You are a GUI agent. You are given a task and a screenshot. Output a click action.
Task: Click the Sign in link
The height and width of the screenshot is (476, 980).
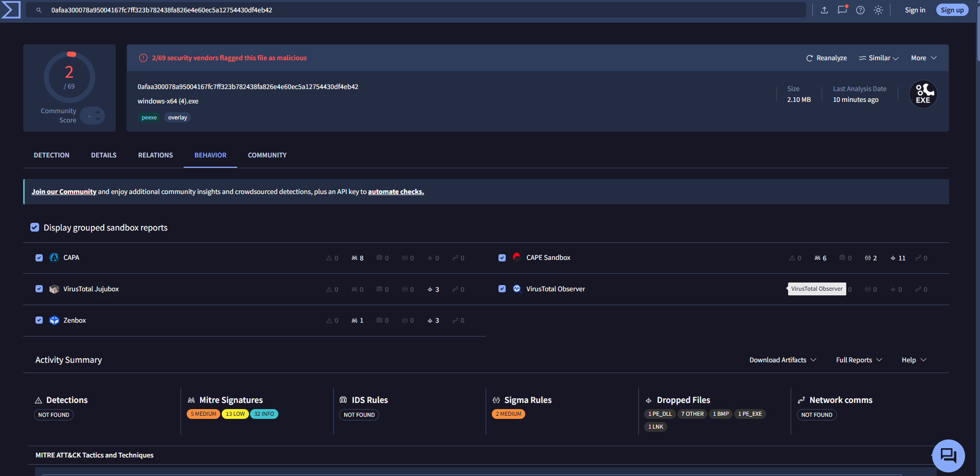click(x=915, y=10)
